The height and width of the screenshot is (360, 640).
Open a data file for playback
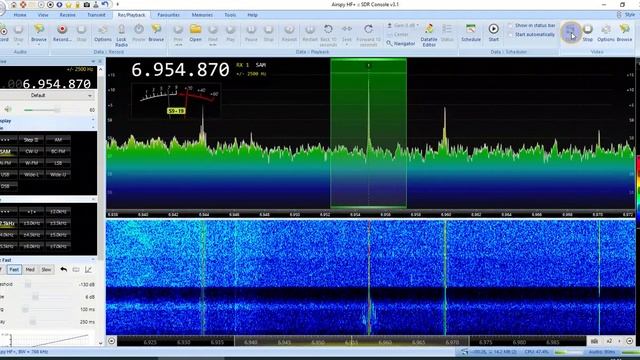tap(196, 33)
